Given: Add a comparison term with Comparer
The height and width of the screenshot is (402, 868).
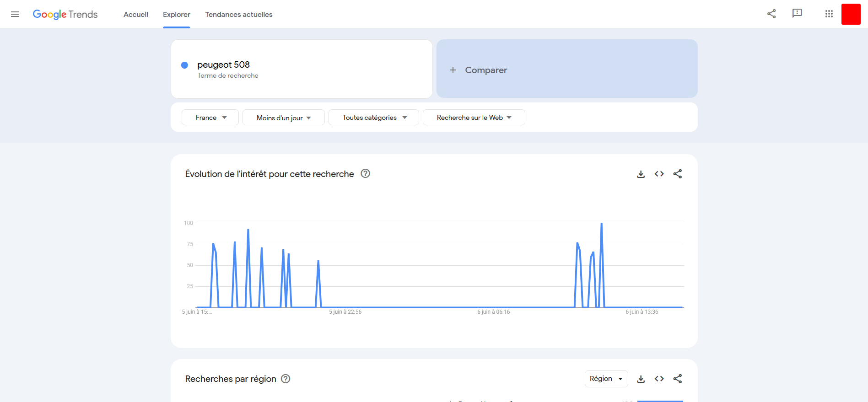Looking at the screenshot, I should (x=567, y=69).
